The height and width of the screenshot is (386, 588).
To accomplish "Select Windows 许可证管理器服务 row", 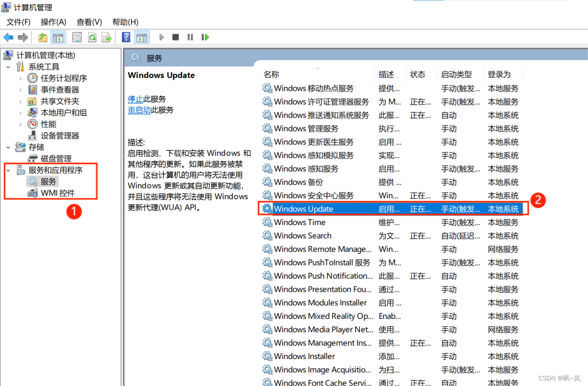I will pyautogui.click(x=391, y=102).
